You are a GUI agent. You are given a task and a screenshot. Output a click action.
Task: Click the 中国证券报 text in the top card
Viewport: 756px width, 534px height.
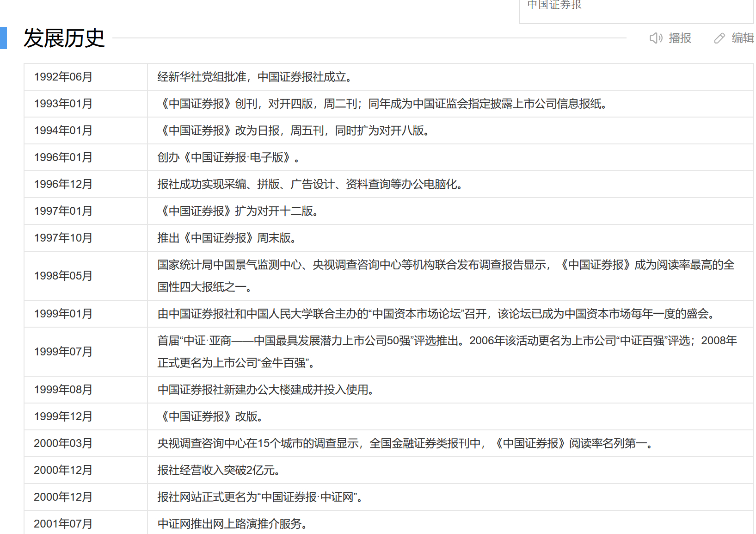pos(554,5)
